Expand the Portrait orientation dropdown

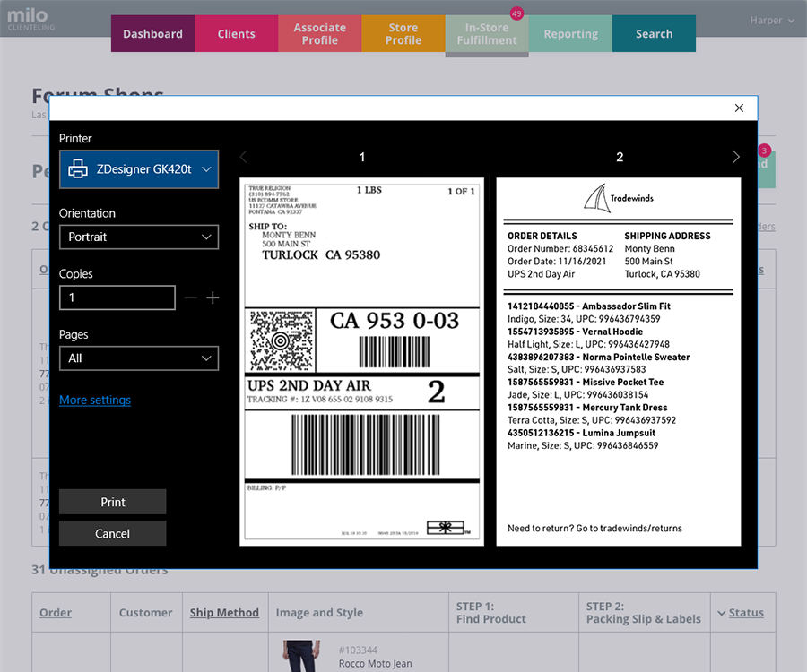coord(139,237)
